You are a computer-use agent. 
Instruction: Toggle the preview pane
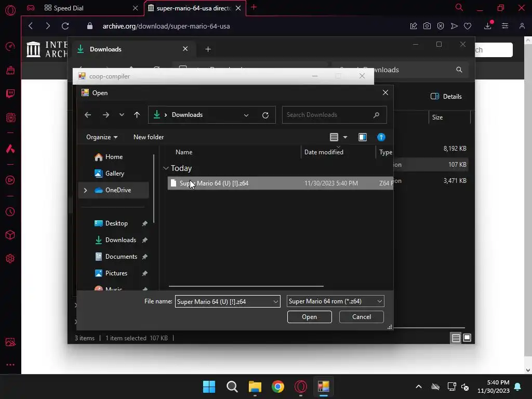pyautogui.click(x=362, y=137)
